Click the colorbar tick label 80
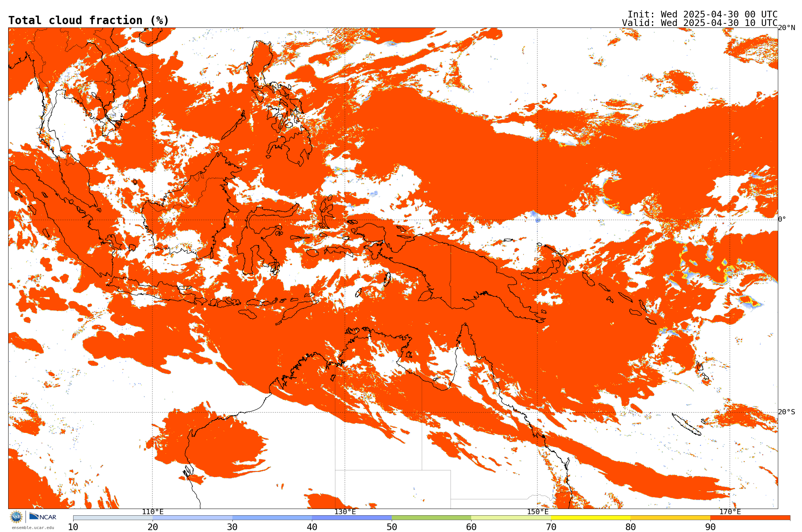This screenshot has width=802, height=532. [630, 527]
